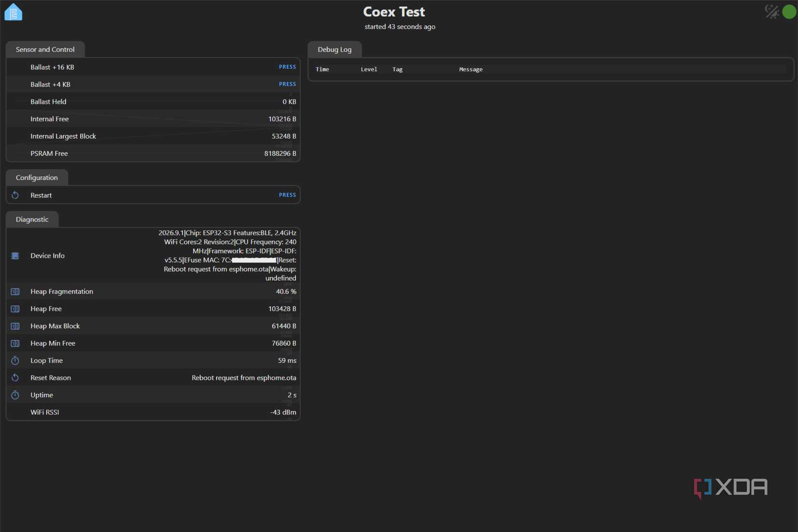The height and width of the screenshot is (532, 798).
Task: Click the Time column header in Debug Log
Action: pyautogui.click(x=322, y=69)
